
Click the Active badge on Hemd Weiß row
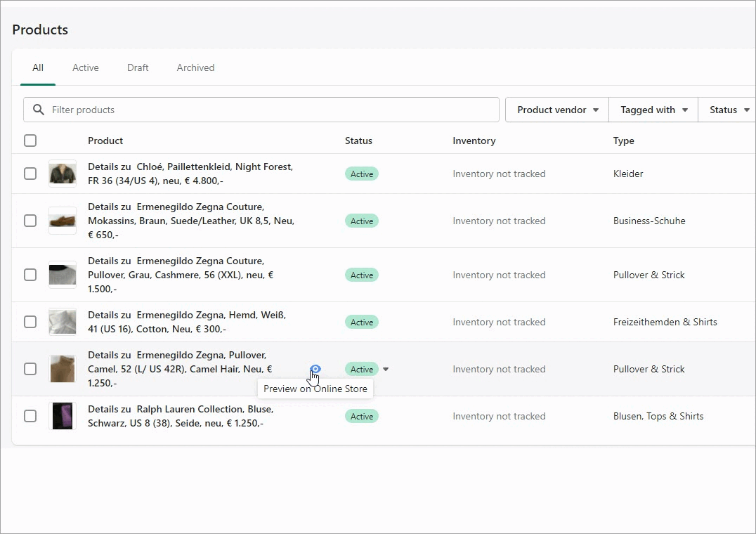(362, 323)
